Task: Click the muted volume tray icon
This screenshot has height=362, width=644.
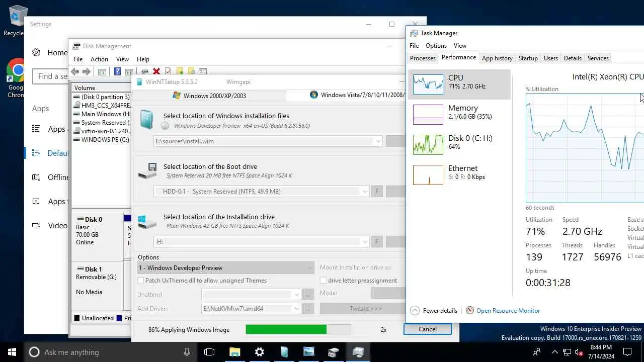Action: tap(579, 352)
